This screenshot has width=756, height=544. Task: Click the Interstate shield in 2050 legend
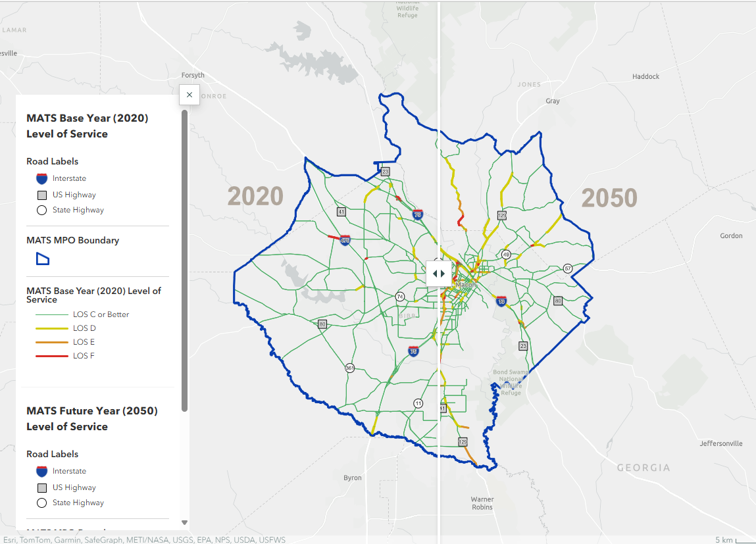coord(42,471)
